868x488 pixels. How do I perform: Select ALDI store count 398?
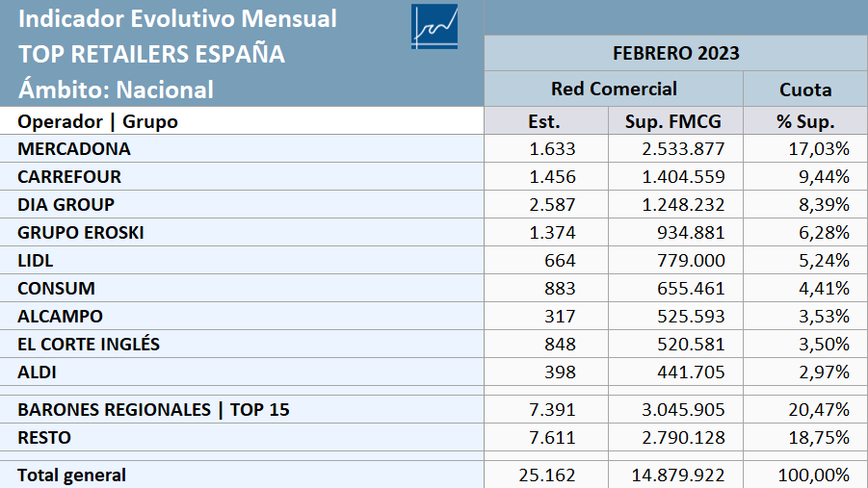coord(560,372)
